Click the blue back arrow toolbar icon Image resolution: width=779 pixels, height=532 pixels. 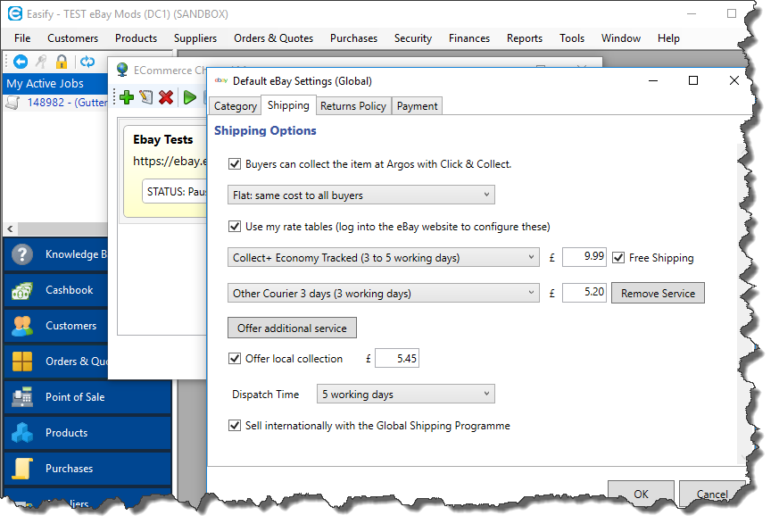click(x=21, y=62)
